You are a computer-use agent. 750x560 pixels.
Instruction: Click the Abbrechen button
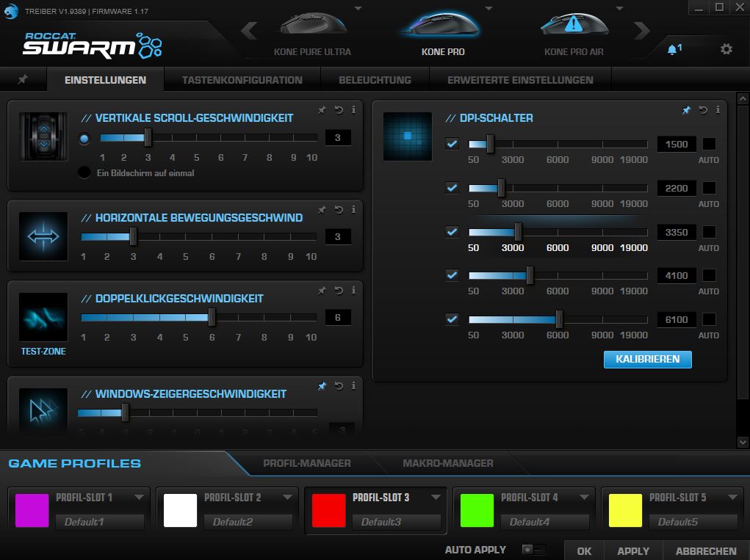[706, 551]
